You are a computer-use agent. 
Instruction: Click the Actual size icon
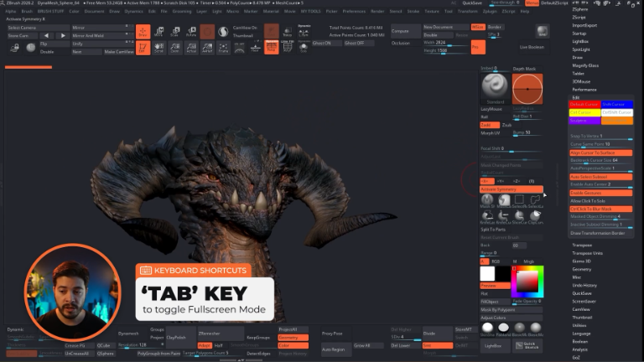[x=191, y=48]
